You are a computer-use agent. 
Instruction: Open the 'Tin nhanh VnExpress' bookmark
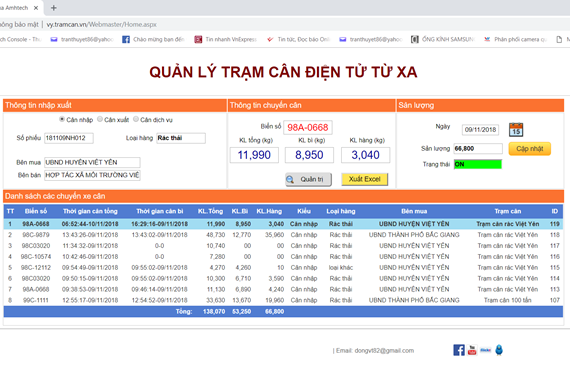point(226,39)
